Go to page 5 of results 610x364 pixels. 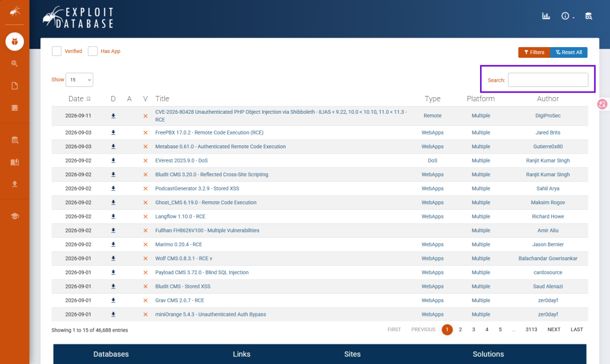[x=500, y=330]
